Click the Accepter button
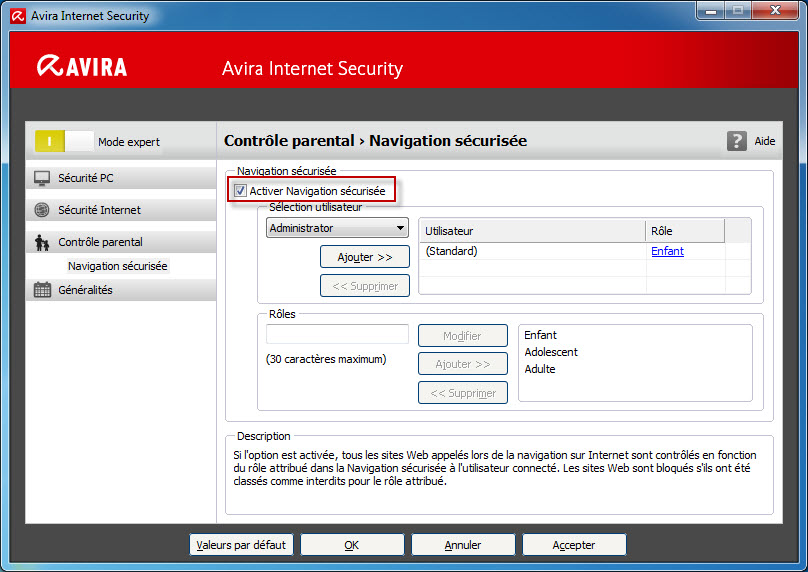The width and height of the screenshot is (808, 572). 574,545
